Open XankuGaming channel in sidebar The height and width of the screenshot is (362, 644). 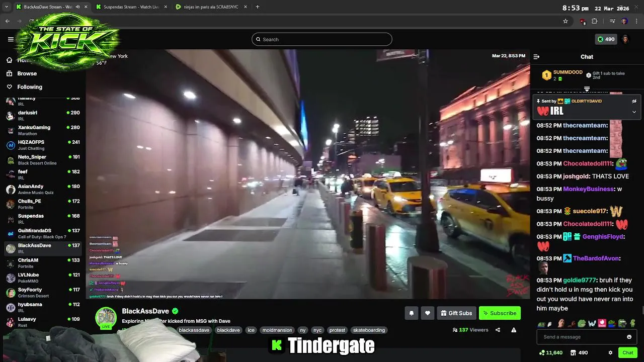coord(43,130)
